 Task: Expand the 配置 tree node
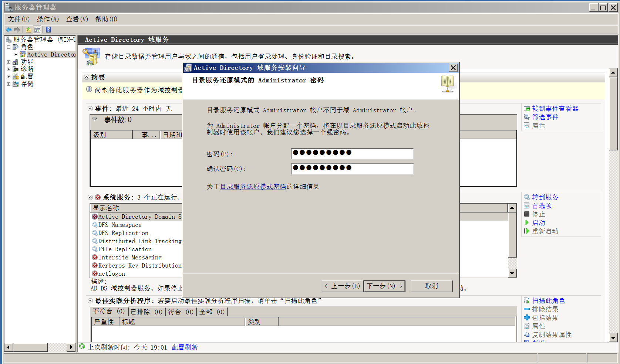pos(9,76)
